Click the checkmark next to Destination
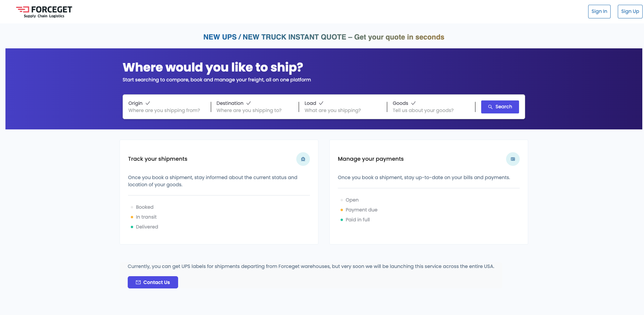The height and width of the screenshot is (315, 644). click(x=248, y=103)
